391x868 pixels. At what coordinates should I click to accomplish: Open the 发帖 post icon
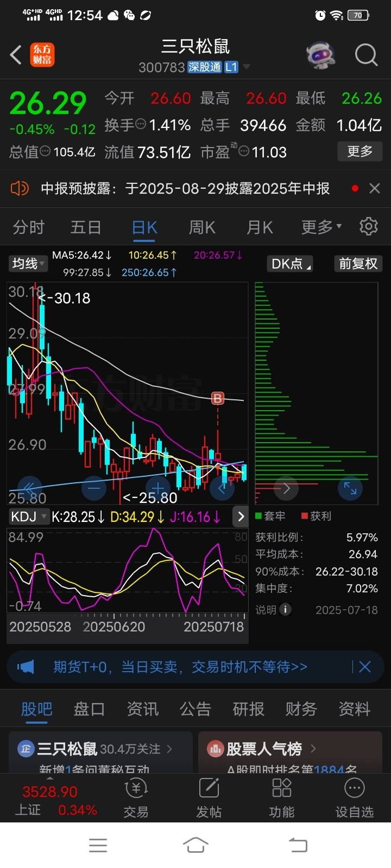coord(209,797)
